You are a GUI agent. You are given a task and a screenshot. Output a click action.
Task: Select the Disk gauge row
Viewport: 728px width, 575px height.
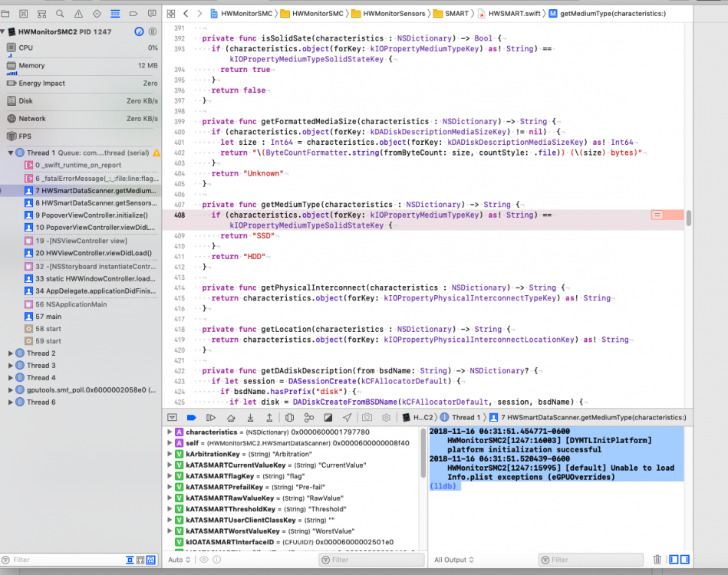pyautogui.click(x=82, y=100)
